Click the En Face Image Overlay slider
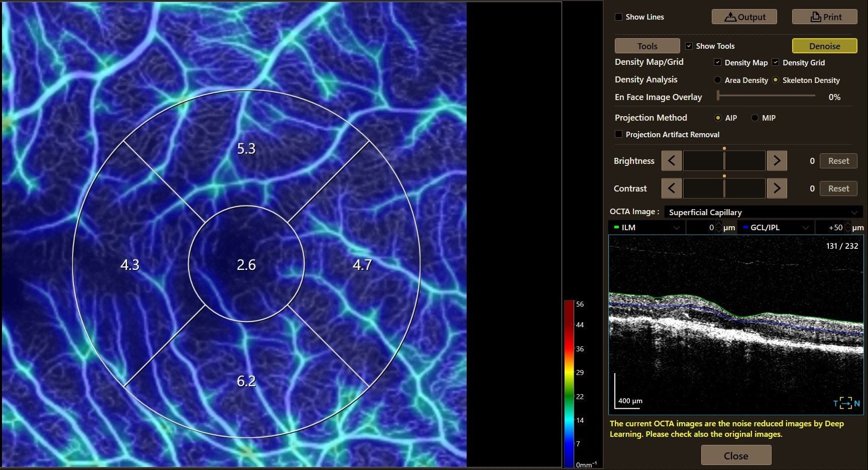Screen dimensions: 868x470 766,96
